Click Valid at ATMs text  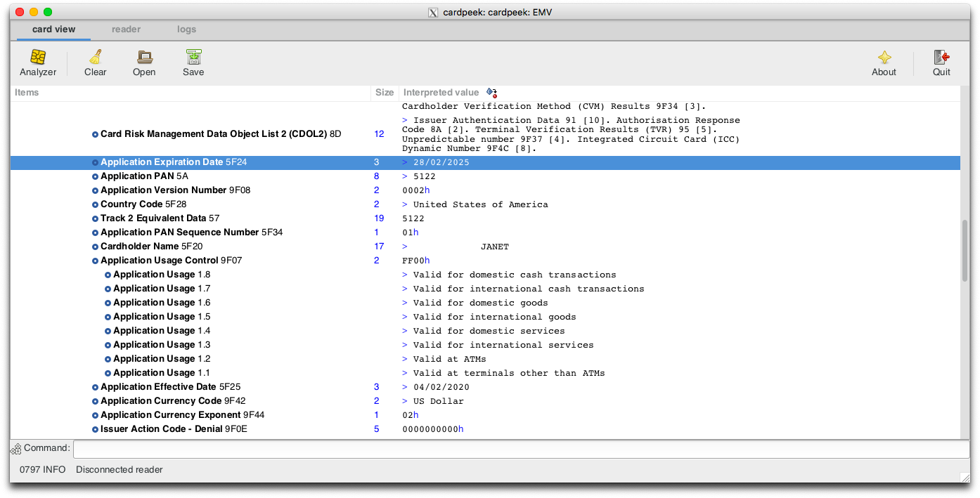[x=450, y=359]
